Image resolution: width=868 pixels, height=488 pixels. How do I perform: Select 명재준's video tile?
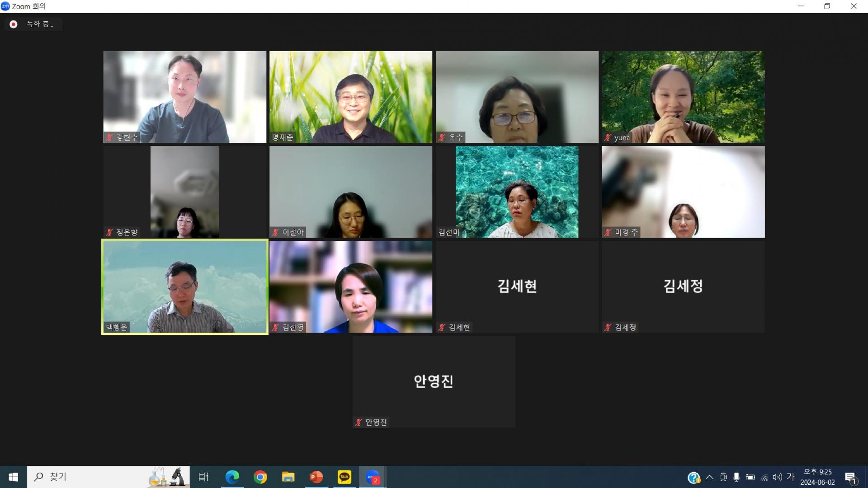[x=350, y=97]
